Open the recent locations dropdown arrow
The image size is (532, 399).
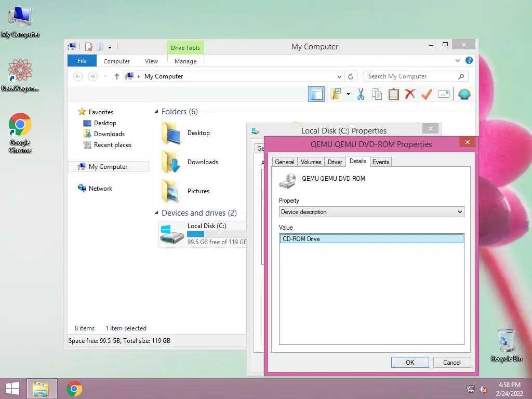pyautogui.click(x=105, y=76)
